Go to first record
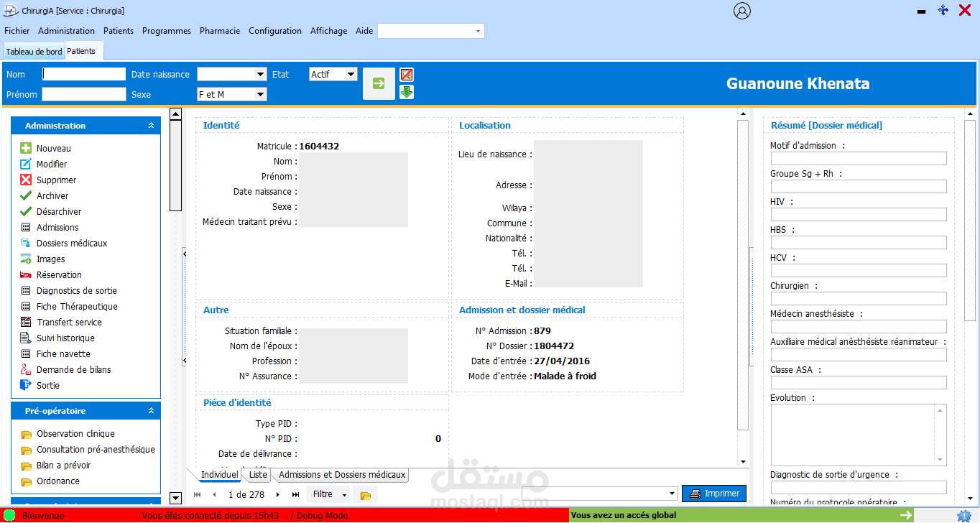 coord(198,494)
